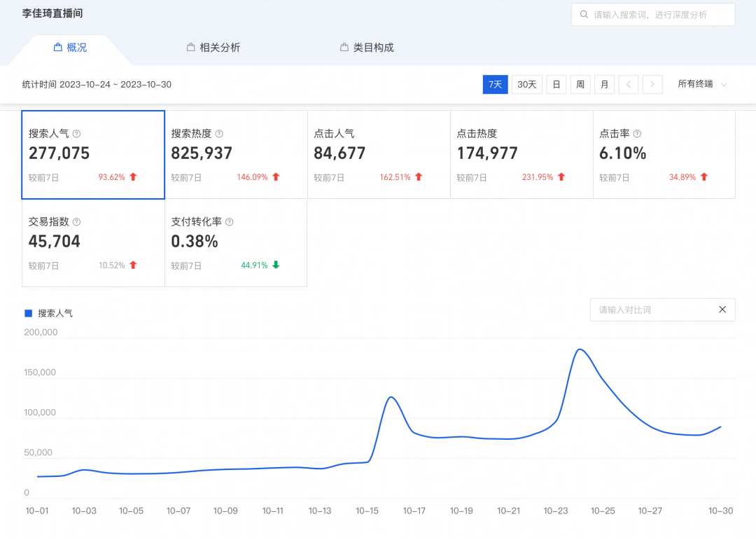The image size is (756, 540).
Task: Switch to the 类目构成 tab
Action: 367,48
